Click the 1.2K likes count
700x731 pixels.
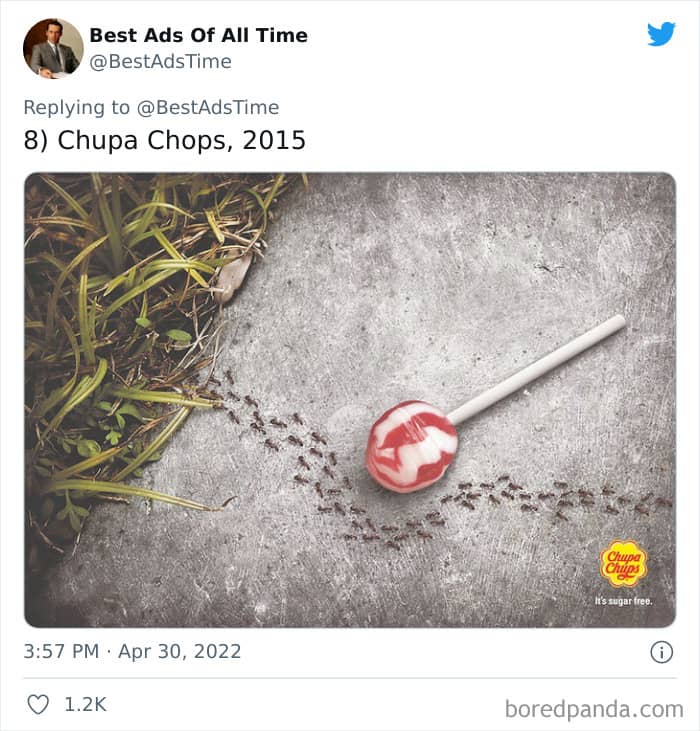point(85,704)
